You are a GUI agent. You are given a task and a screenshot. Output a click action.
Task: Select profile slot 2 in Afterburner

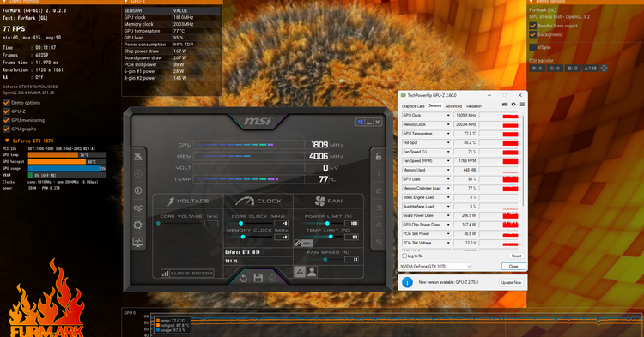coord(379,190)
